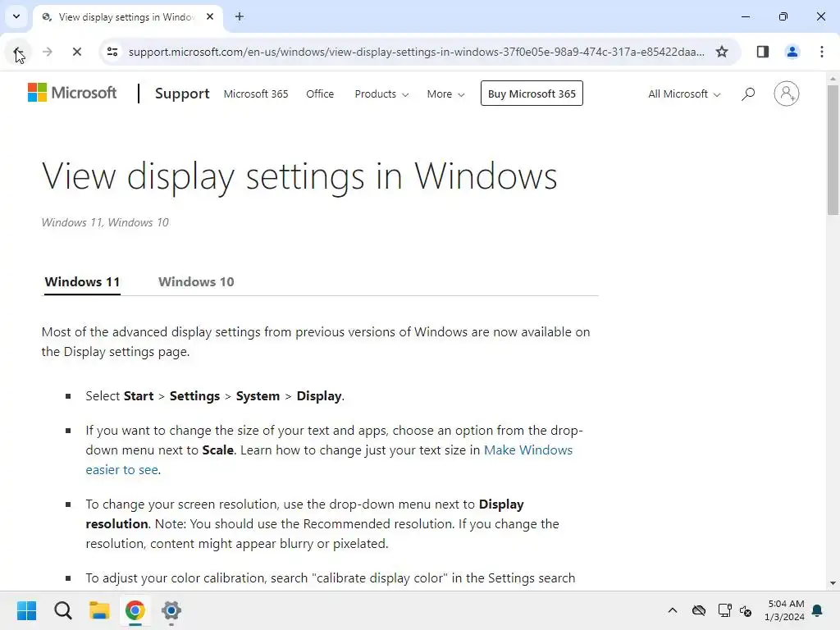Select the Windows 11 tab
840x630 pixels.
(82, 282)
